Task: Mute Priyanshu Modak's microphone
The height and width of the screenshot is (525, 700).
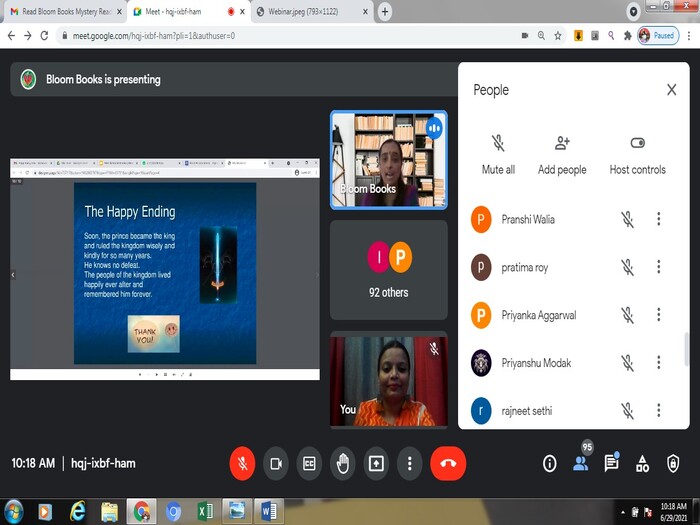Action: pyautogui.click(x=628, y=363)
